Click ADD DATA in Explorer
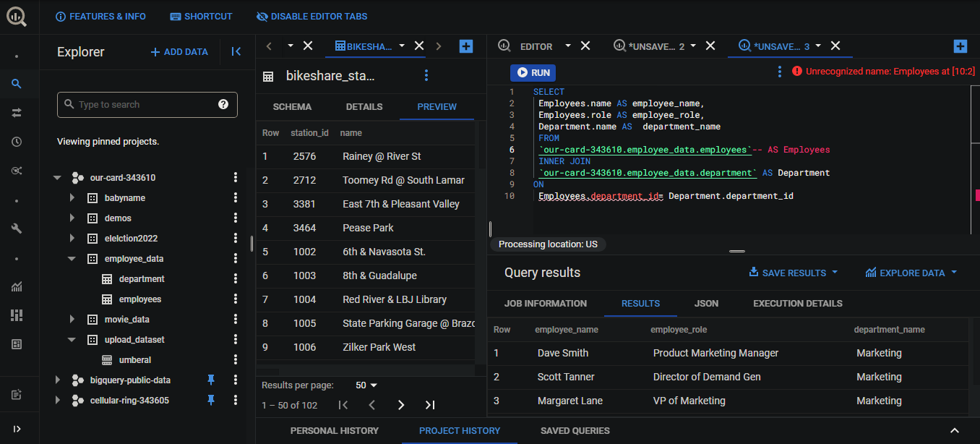This screenshot has width=980, height=444. pyautogui.click(x=179, y=52)
